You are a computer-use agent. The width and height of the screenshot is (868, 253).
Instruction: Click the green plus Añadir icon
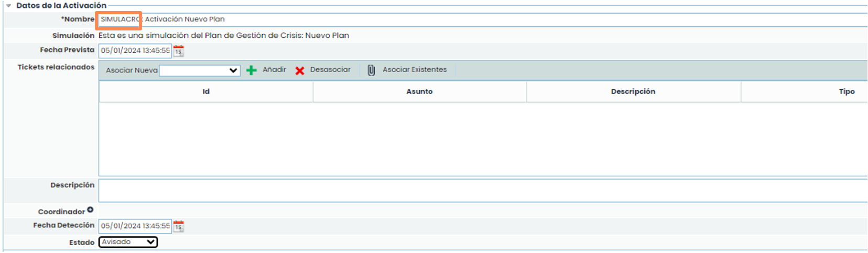pyautogui.click(x=252, y=70)
